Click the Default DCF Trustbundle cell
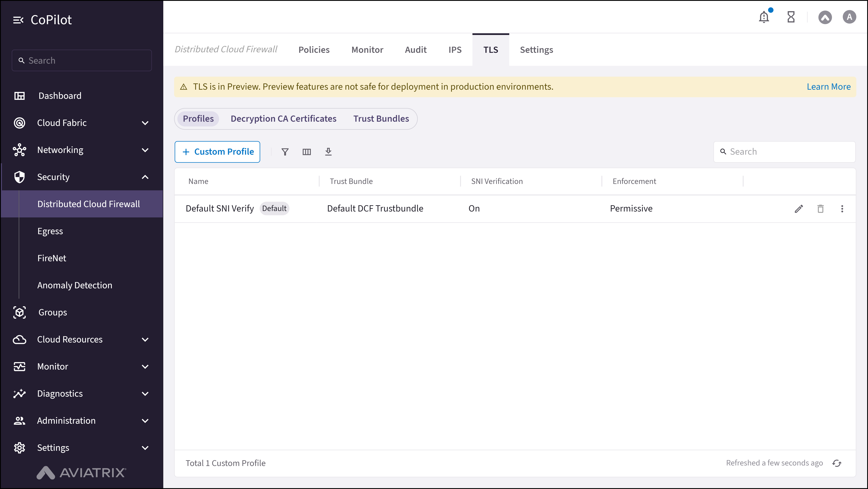This screenshot has height=489, width=868. 375,209
